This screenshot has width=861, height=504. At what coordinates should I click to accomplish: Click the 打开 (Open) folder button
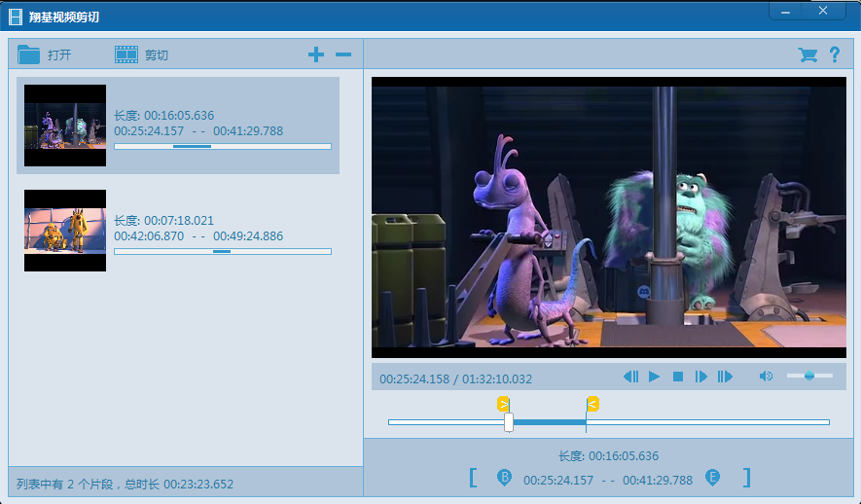(x=44, y=55)
